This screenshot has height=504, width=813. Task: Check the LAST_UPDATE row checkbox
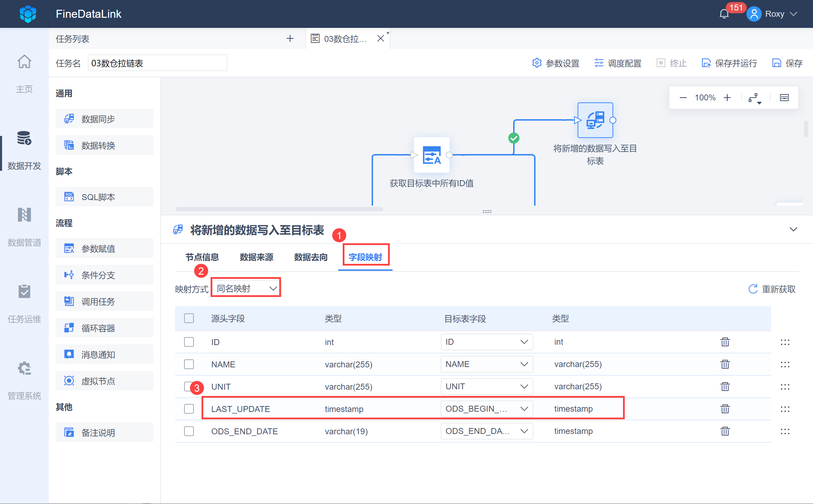click(x=189, y=409)
